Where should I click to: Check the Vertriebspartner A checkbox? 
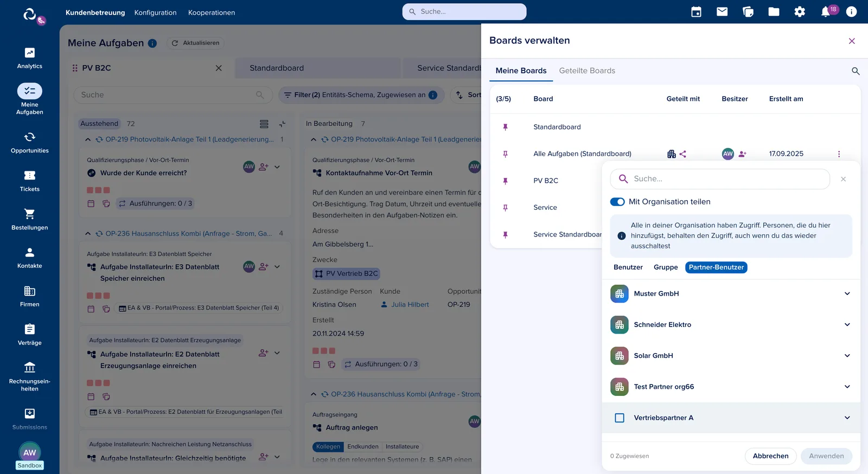tap(620, 418)
